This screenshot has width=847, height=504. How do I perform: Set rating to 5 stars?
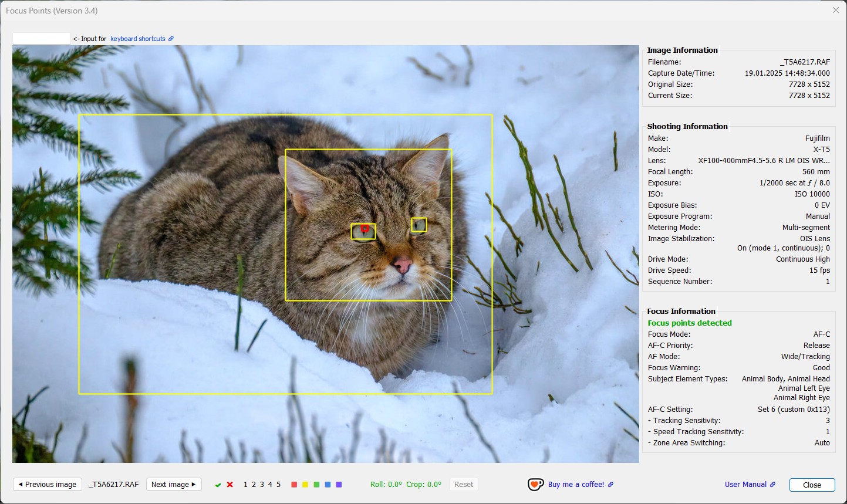pyautogui.click(x=278, y=485)
